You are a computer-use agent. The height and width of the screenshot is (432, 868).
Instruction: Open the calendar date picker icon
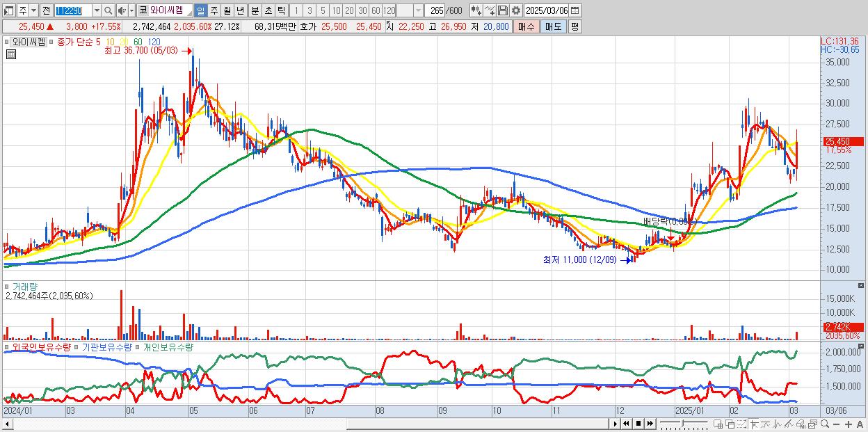click(577, 10)
